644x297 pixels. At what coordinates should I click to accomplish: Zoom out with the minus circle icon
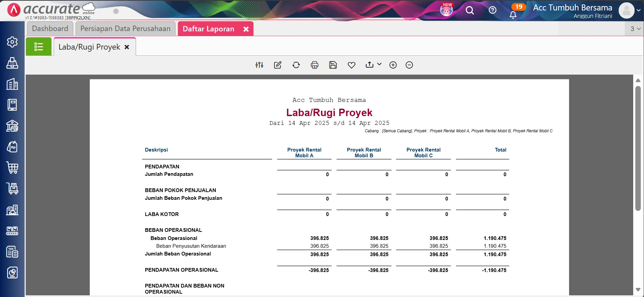tap(409, 65)
